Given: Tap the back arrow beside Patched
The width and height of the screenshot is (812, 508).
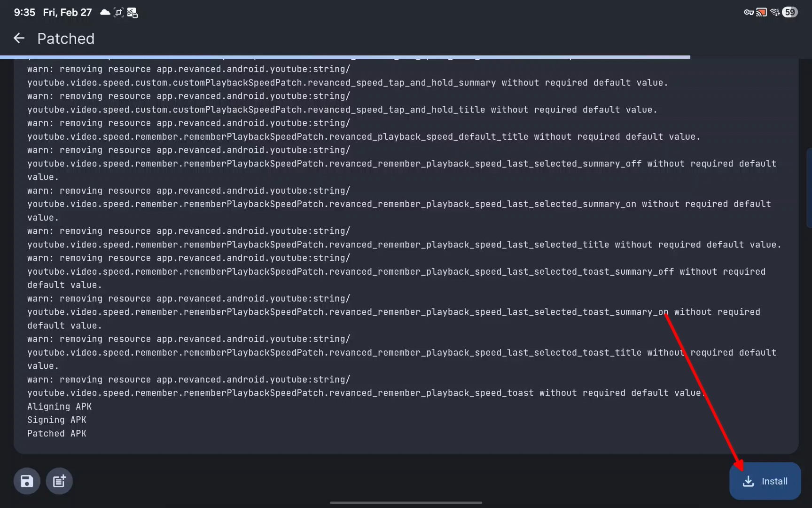Looking at the screenshot, I should click(x=19, y=38).
